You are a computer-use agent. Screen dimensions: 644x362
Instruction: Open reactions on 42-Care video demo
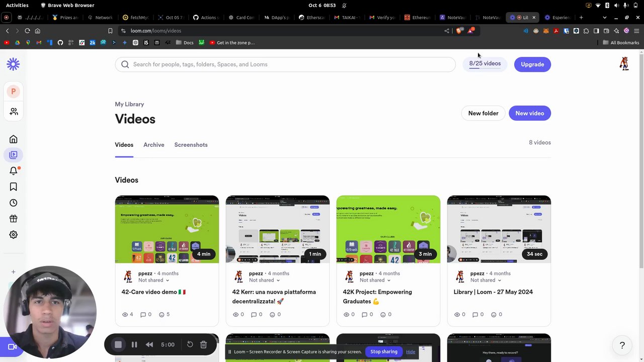point(164,314)
